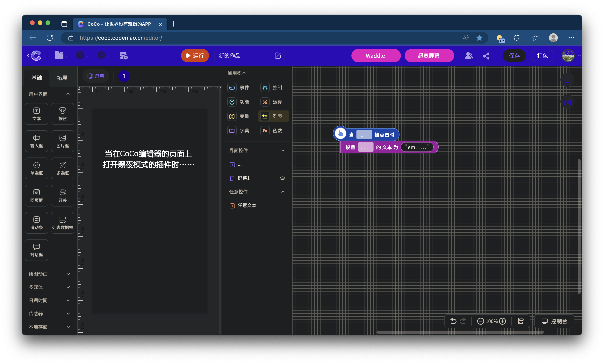604x364 pixels.
Task: Click the "em......" string input
Action: point(417,147)
